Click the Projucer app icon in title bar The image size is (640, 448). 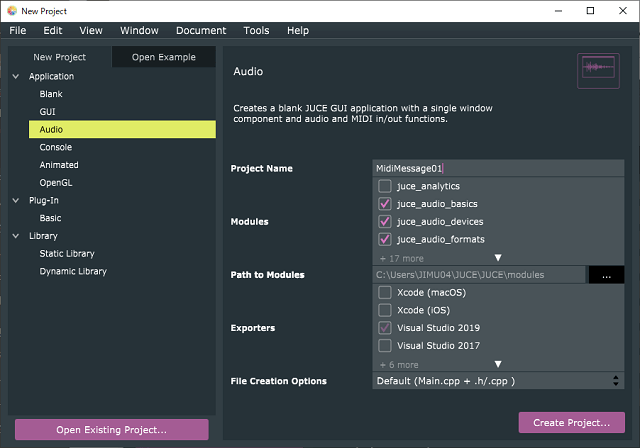click(12, 11)
